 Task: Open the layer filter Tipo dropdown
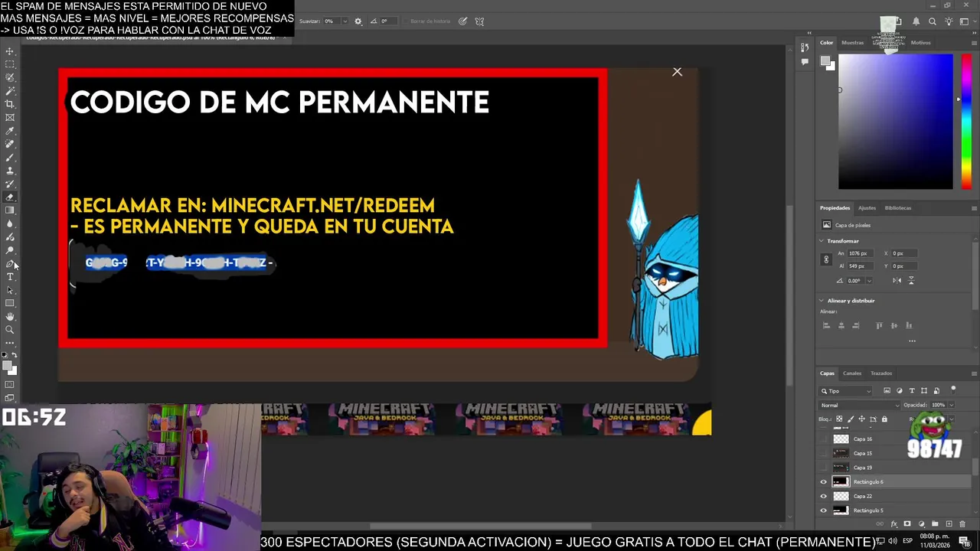point(846,391)
